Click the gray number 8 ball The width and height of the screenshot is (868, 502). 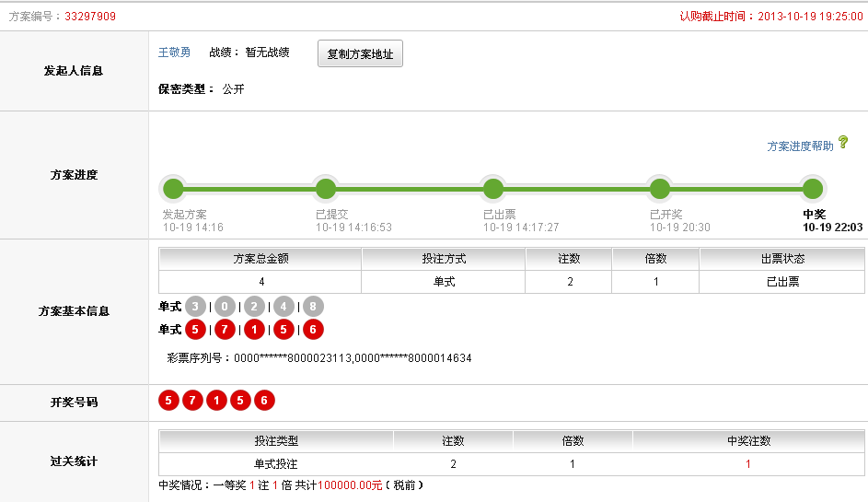point(313,307)
